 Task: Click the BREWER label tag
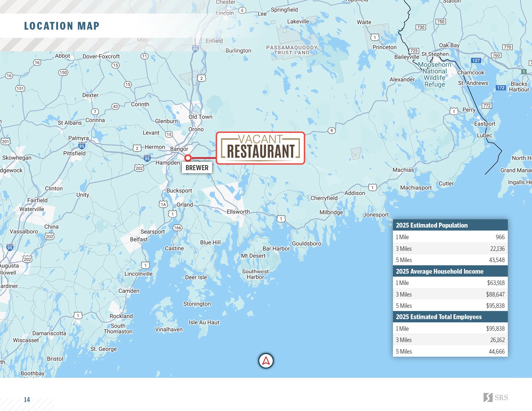[197, 168]
